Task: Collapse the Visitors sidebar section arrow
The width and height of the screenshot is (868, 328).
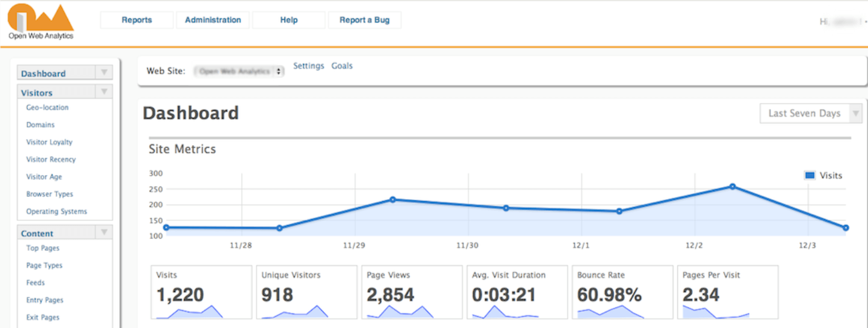Action: click(104, 92)
